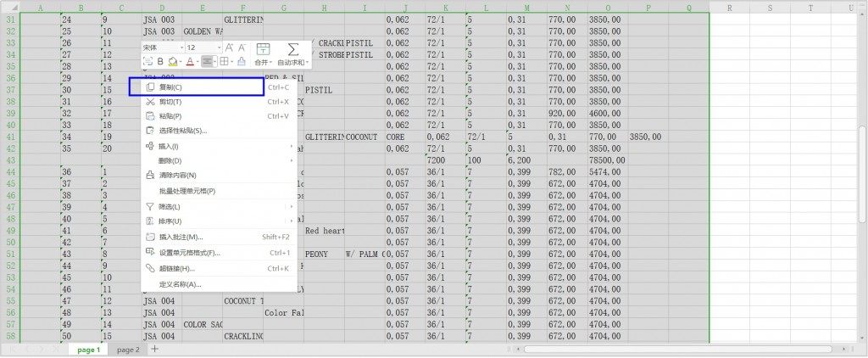The width and height of the screenshot is (868, 358).
Task: Click Color Fal cell in row 56
Action: point(283,312)
